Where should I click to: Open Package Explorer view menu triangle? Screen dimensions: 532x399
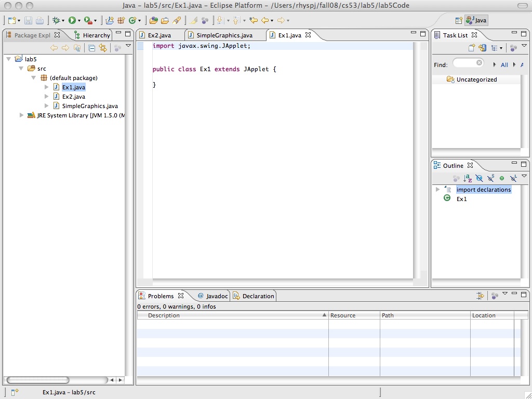[128, 46]
